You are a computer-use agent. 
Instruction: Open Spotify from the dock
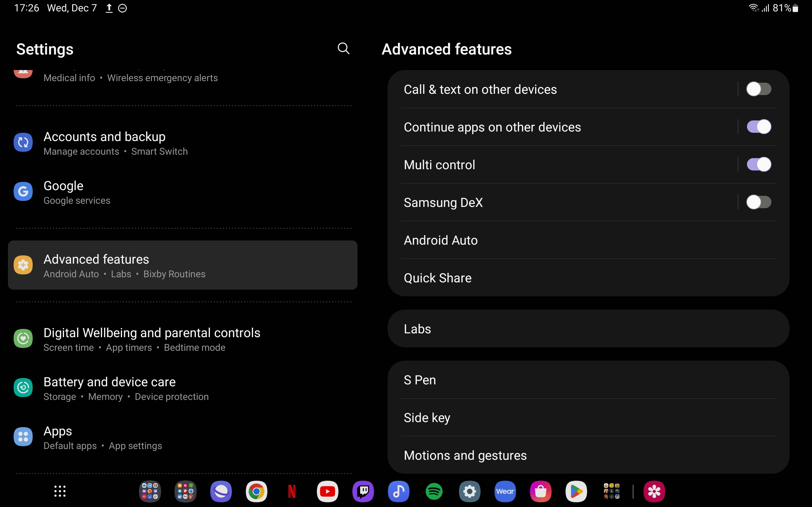[434, 491]
